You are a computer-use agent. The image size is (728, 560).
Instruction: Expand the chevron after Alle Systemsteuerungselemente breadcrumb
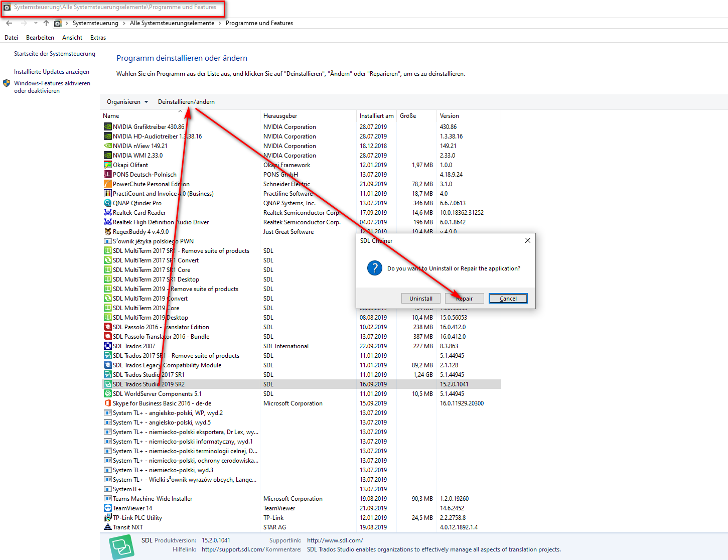(220, 23)
